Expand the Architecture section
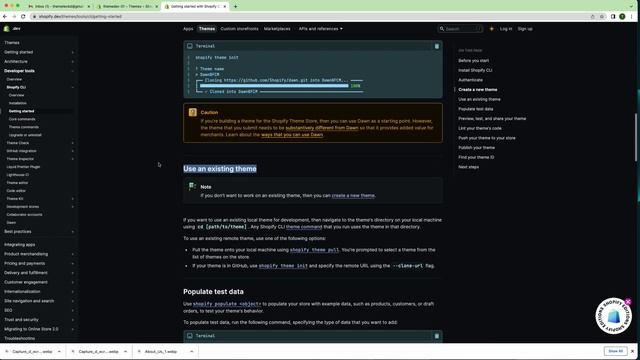The image size is (640, 360). click(x=73, y=62)
